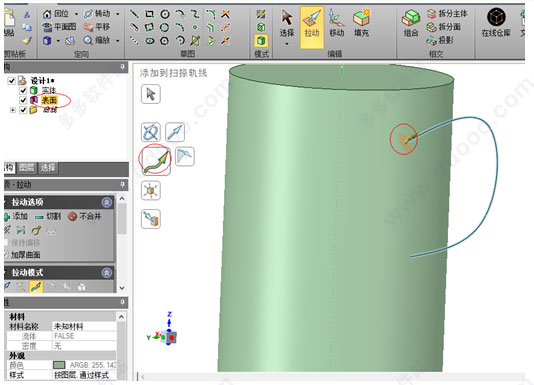Click the properties panel scroll-up arrow

pos(122,317)
